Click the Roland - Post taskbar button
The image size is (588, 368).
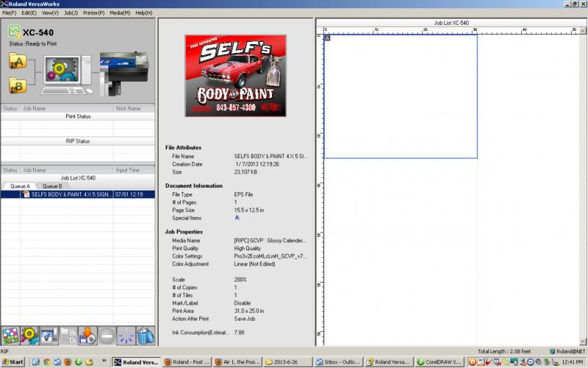click(x=187, y=362)
